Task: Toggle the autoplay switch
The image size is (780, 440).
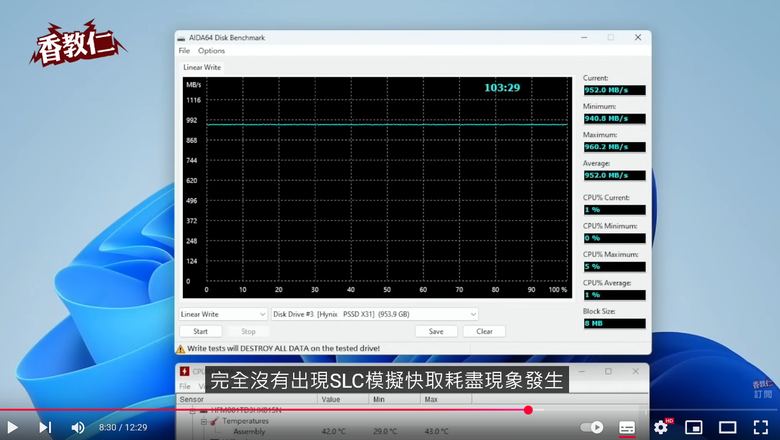Action: pos(592,427)
